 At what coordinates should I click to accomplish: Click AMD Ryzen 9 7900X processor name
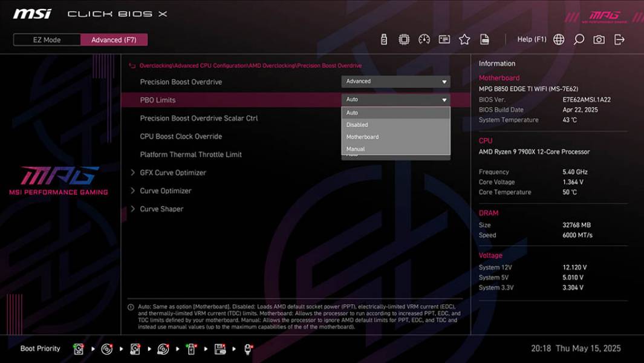click(534, 152)
